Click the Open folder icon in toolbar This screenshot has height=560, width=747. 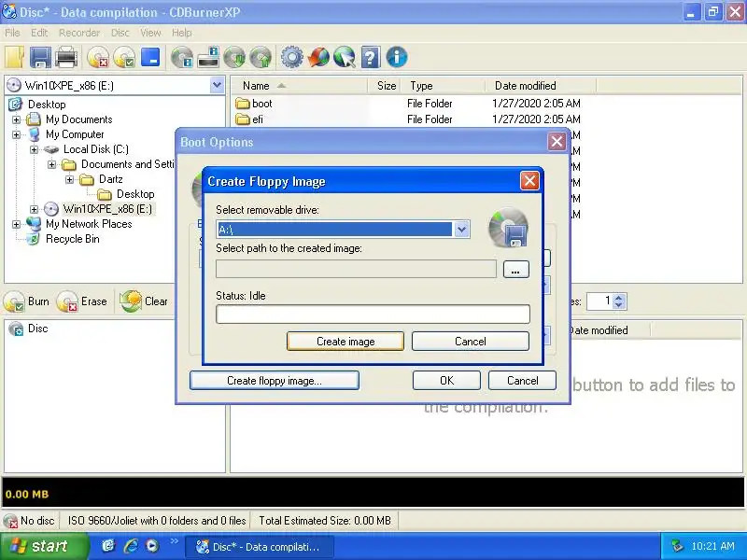[14, 58]
